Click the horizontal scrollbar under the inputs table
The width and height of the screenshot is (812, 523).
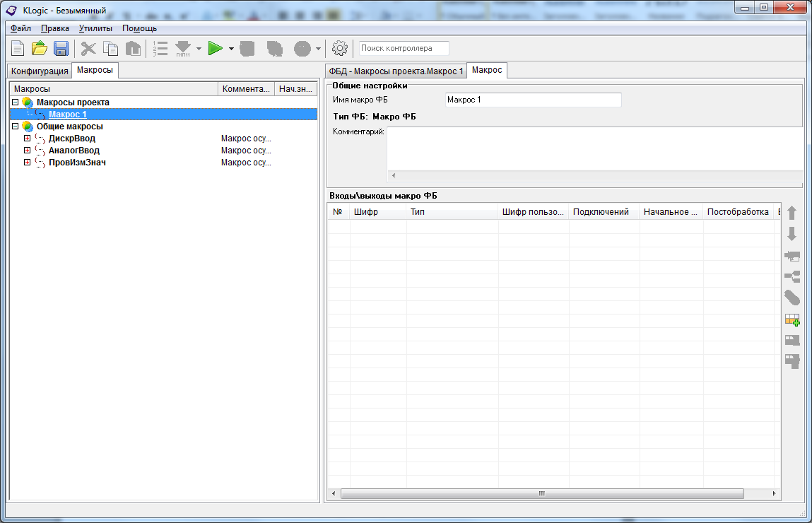pos(542,493)
